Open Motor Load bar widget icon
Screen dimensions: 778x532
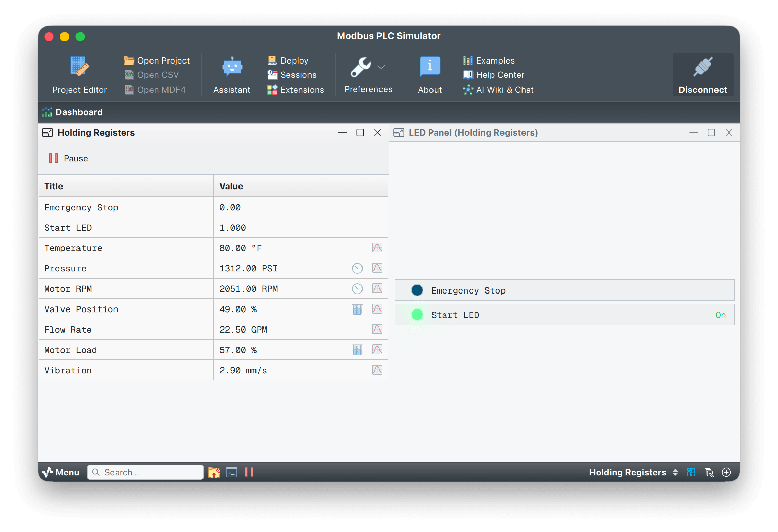[x=357, y=350]
